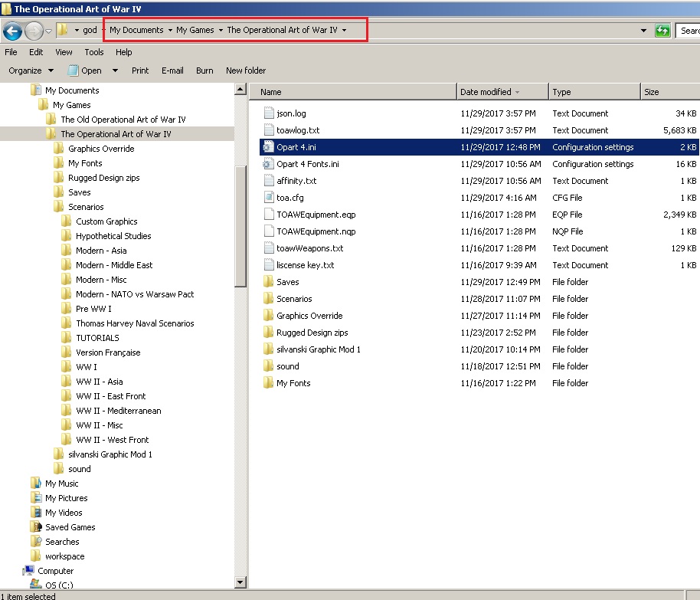Select Thomas Harvey Naval Scenarios folder

click(x=135, y=323)
